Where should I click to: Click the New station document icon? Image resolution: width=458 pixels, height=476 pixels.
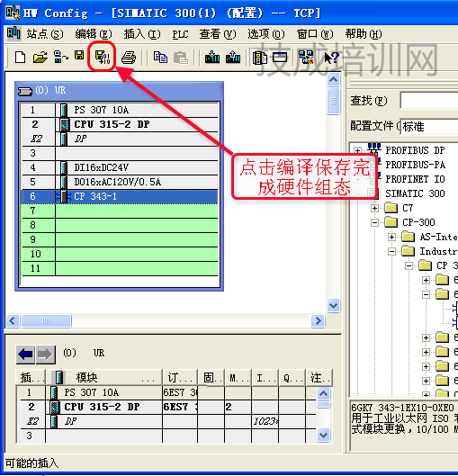point(20,57)
